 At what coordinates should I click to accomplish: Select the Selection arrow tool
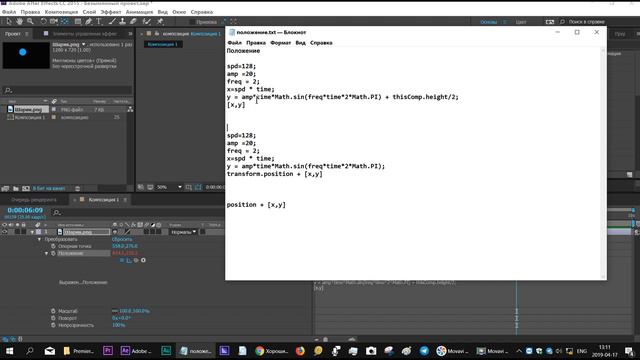tap(9, 21)
